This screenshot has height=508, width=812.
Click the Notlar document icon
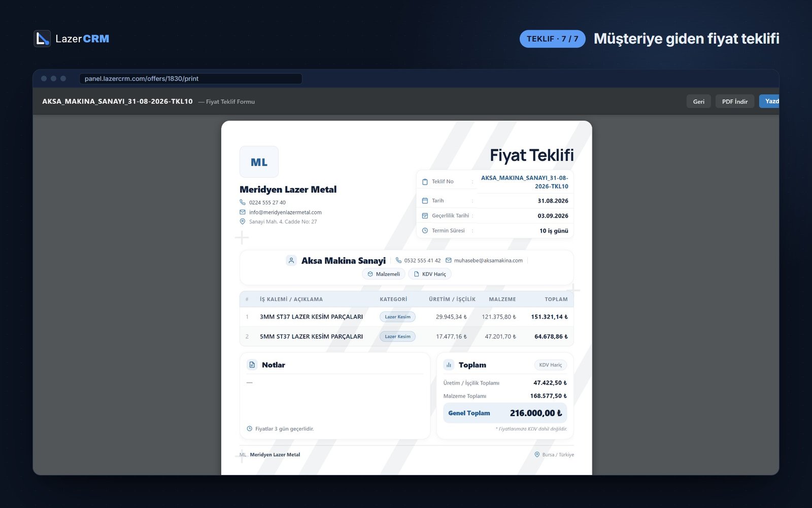(x=252, y=365)
